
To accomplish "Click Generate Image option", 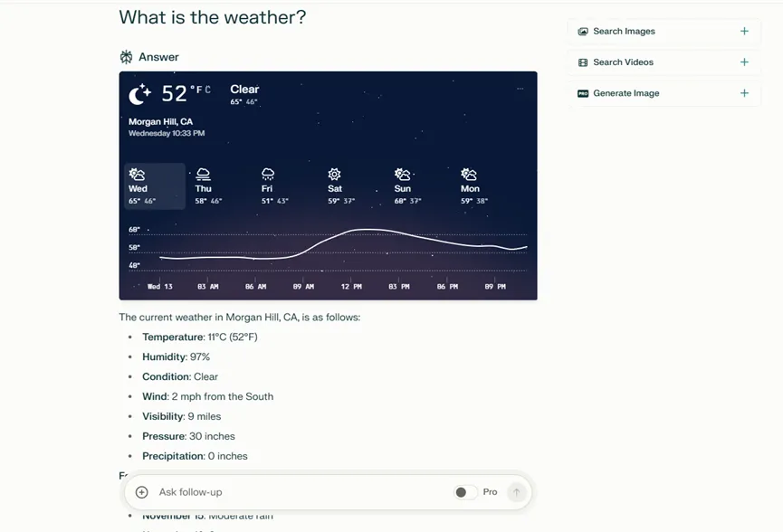I will 625,93.
